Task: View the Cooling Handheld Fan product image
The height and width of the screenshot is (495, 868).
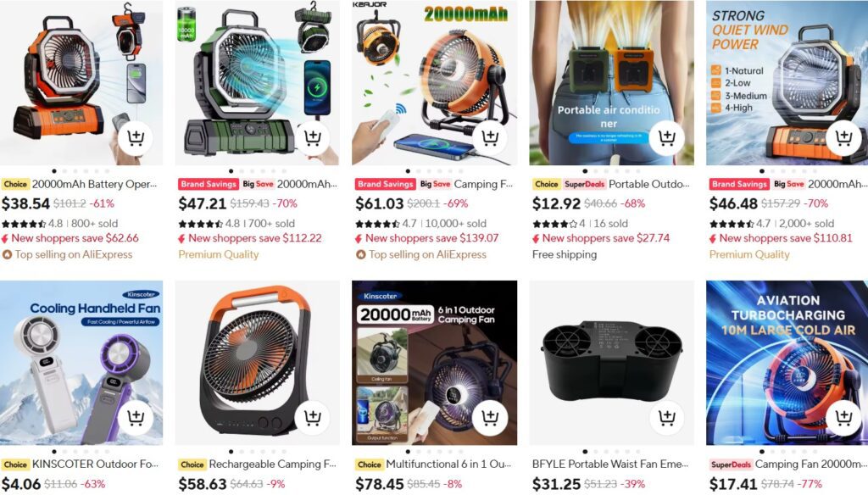Action: click(81, 363)
